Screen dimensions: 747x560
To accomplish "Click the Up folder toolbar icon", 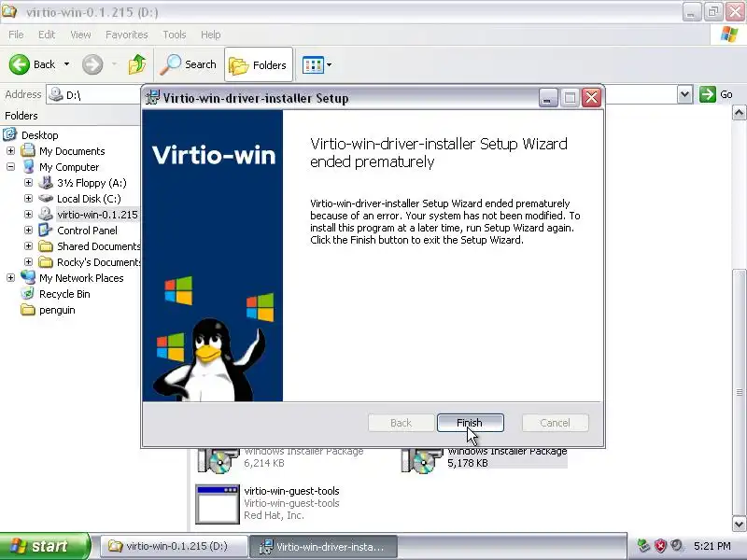I will (137, 64).
